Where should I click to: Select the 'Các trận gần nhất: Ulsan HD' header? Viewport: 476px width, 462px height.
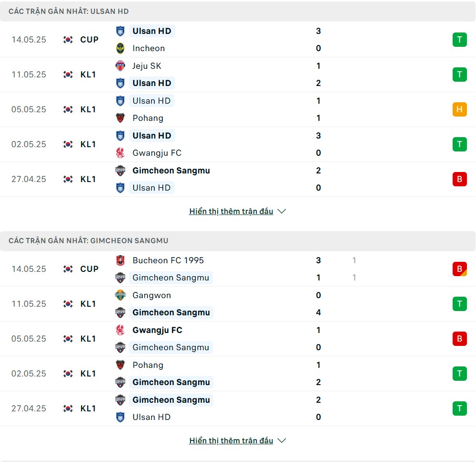(x=238, y=11)
